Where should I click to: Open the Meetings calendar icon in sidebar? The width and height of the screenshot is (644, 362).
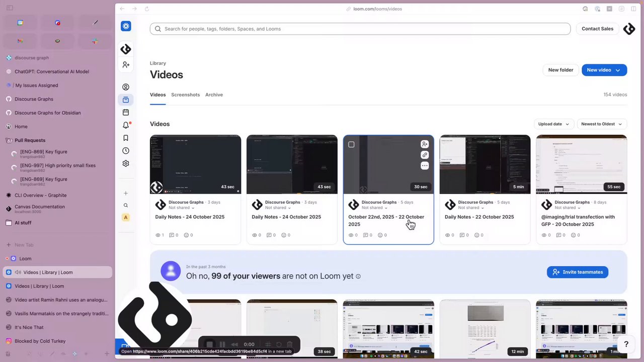[x=126, y=113]
